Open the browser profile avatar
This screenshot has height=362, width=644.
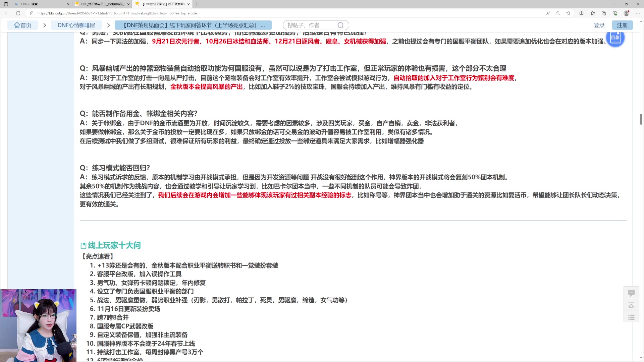tap(626, 13)
